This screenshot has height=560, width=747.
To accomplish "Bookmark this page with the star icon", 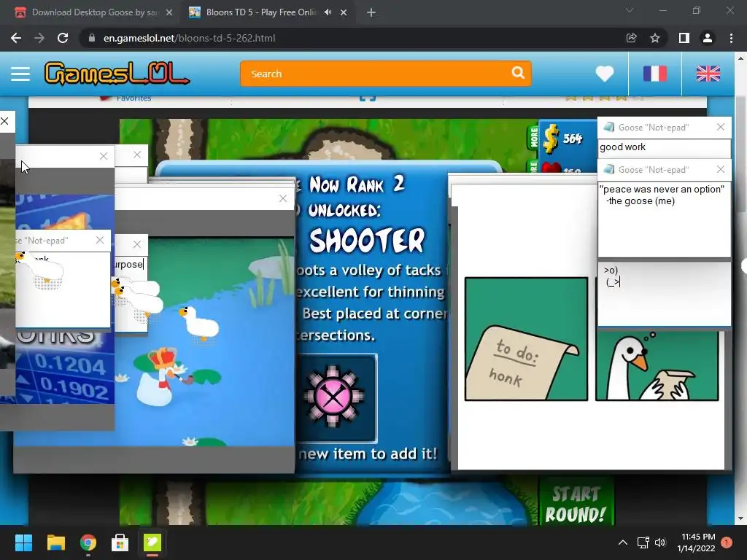I will [655, 38].
